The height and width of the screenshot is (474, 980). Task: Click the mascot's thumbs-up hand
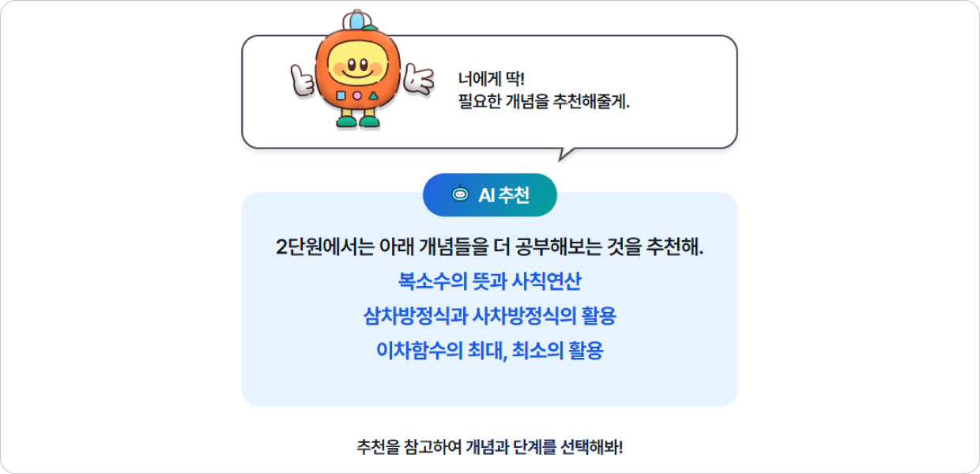coord(302,80)
